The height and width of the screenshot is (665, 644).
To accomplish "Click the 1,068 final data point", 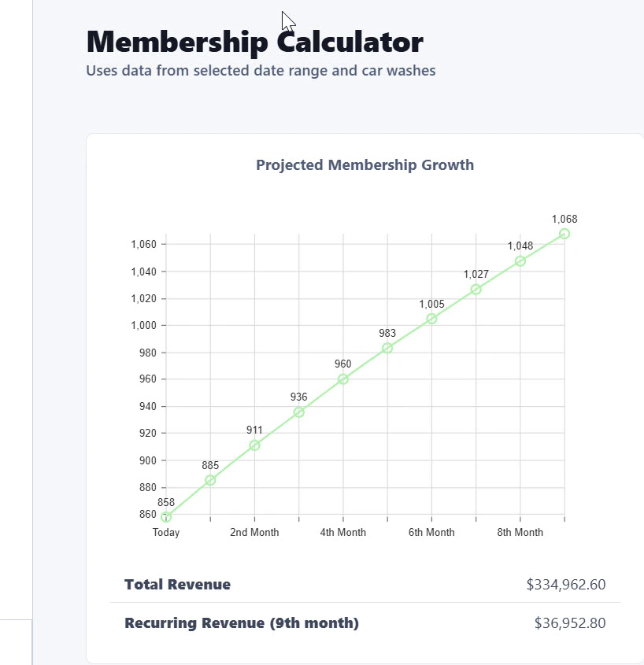I will point(564,234).
